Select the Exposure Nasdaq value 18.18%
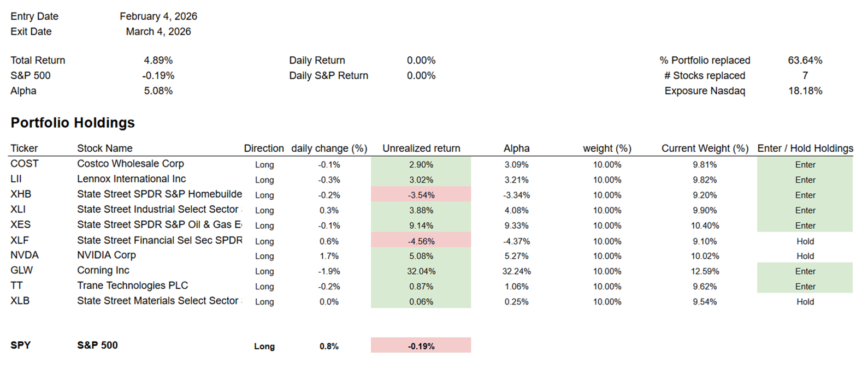Screen dimensions: 868x369 805,91
